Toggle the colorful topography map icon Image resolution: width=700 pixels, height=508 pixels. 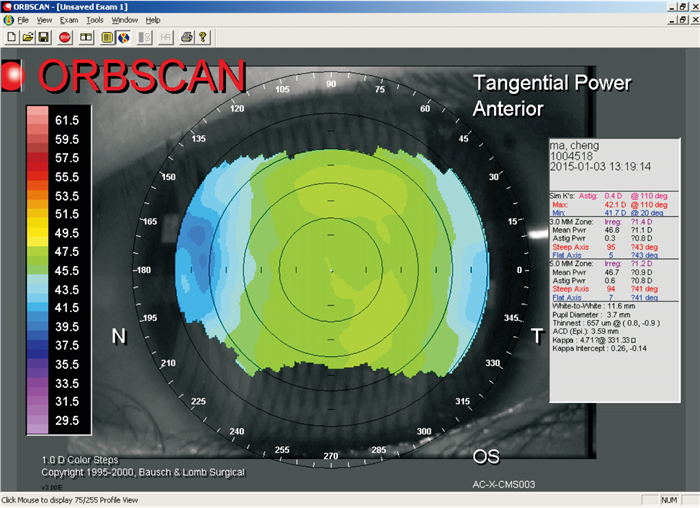coord(124,37)
